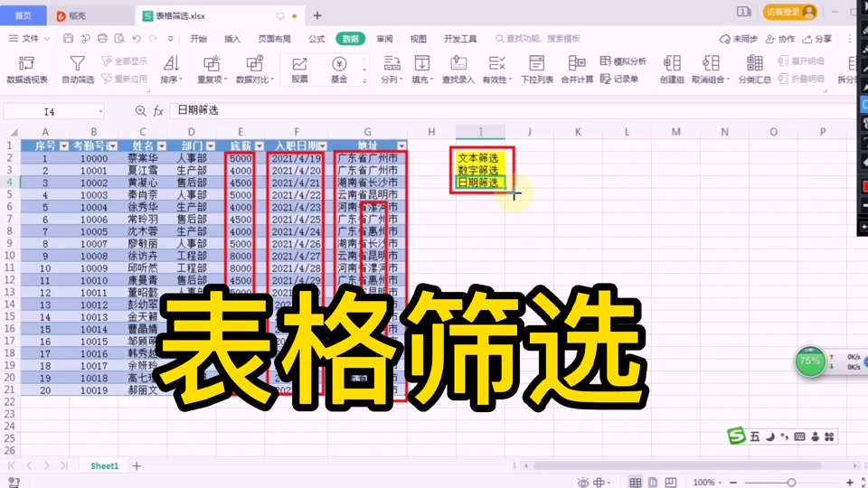This screenshot has width=868, height=488.
Task: Open filter dropdown for 部门 column
Action: pos(211,146)
